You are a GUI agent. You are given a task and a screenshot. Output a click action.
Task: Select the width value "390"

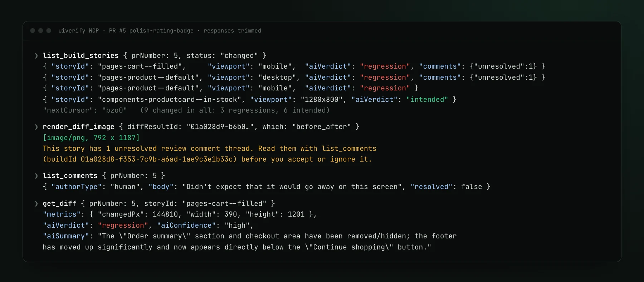(231, 214)
